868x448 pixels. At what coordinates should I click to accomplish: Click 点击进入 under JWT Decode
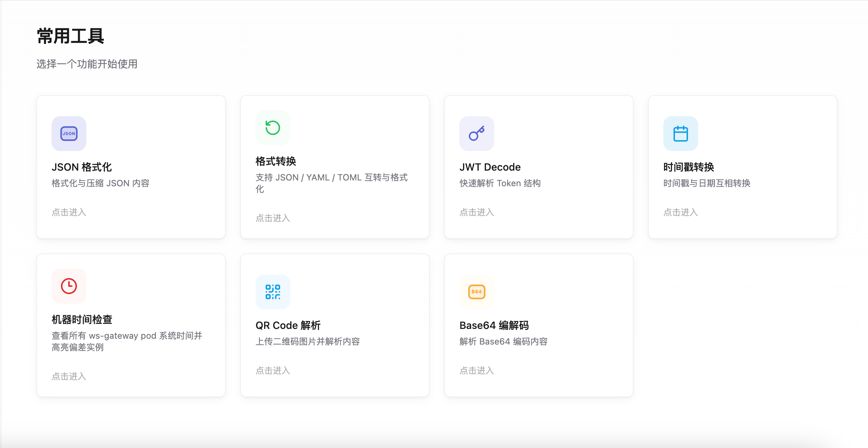(477, 212)
